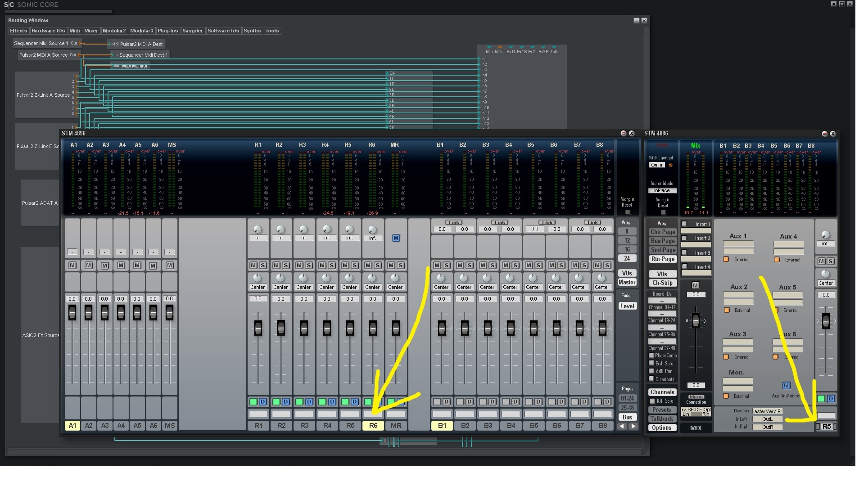Open the Effects menu
This screenshot has width=868, height=477.
[18, 31]
